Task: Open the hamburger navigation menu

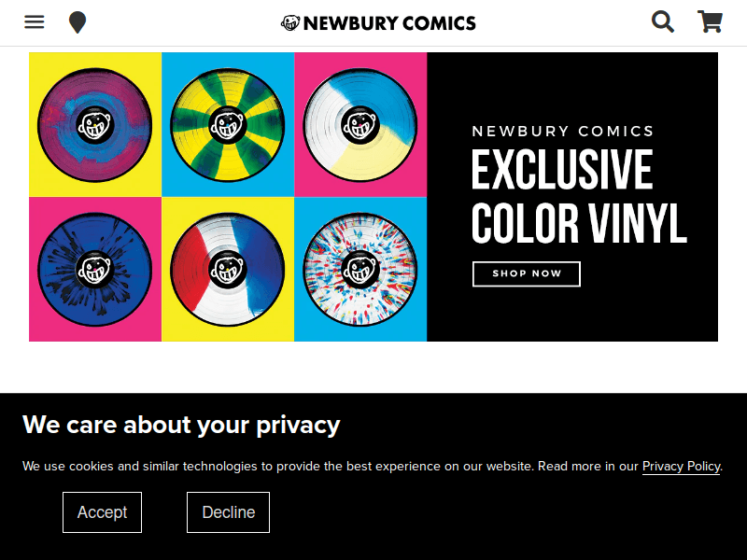Action: [x=35, y=21]
